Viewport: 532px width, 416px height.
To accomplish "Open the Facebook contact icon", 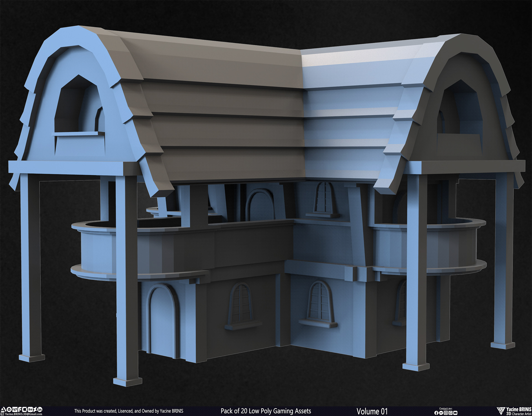I will tap(436, 413).
